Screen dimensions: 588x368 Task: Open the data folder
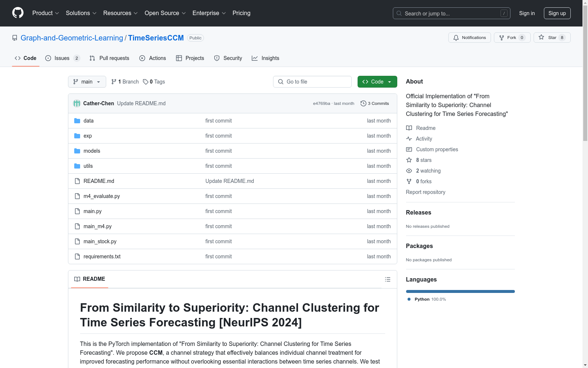pyautogui.click(x=89, y=121)
